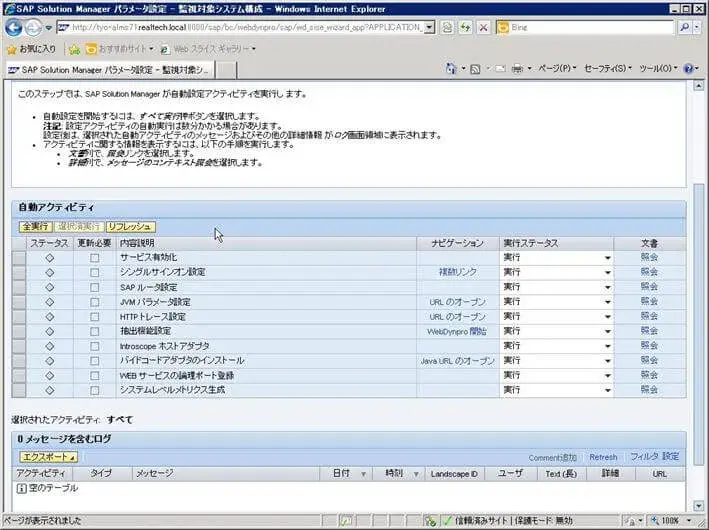Toggle 更新必要 checkbox for HTTP トレース設定
Viewport: 709px width, 530px height.
tap(95, 317)
